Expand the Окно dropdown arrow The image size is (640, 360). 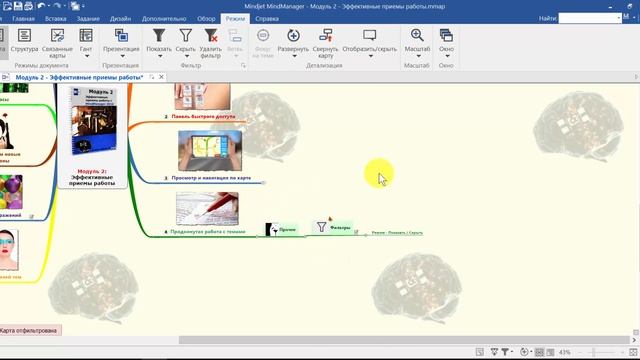(447, 56)
